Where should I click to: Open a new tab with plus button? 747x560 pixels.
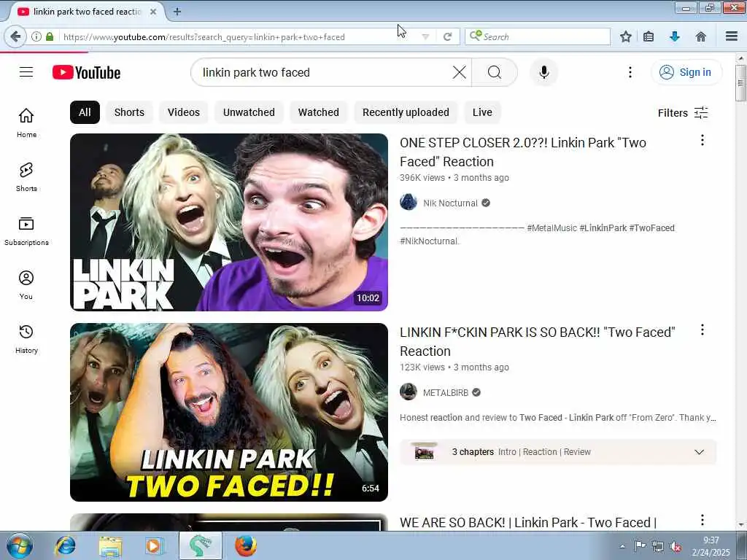coord(177,12)
